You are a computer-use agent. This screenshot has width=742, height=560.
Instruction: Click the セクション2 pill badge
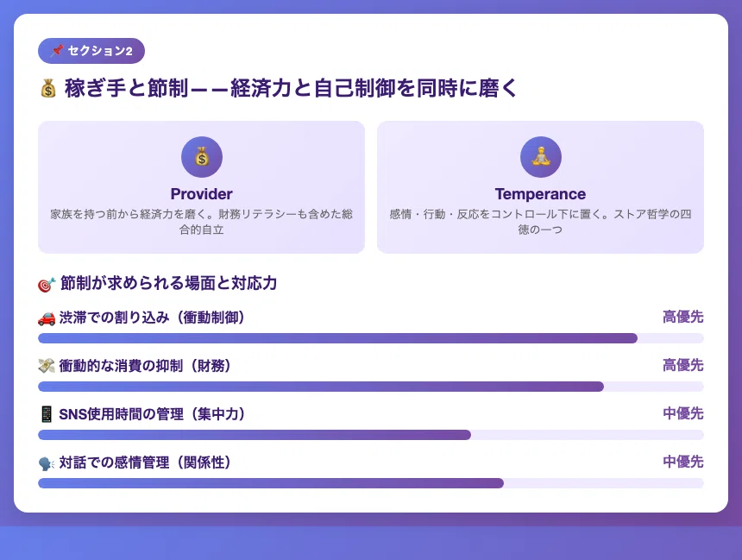click(x=91, y=51)
